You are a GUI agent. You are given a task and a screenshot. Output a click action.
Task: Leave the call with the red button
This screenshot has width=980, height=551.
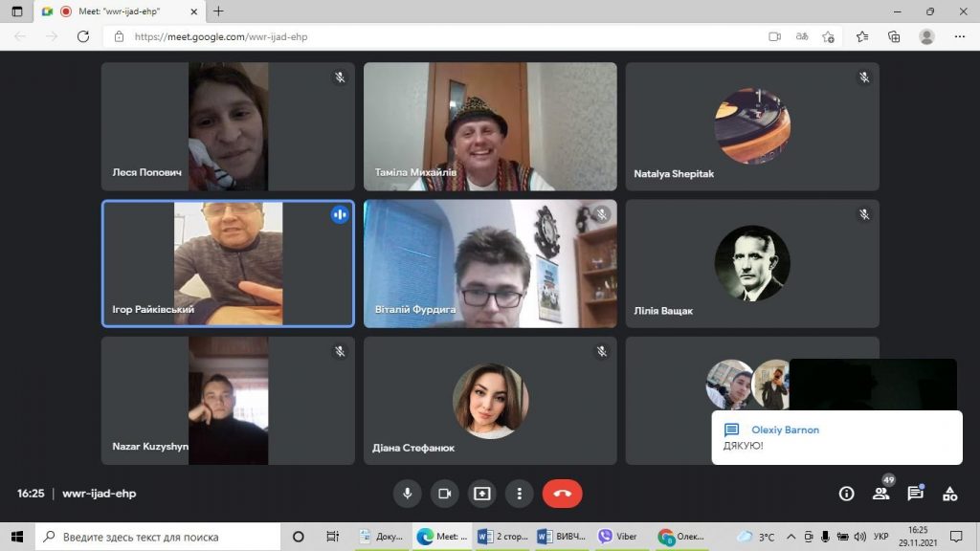point(562,494)
